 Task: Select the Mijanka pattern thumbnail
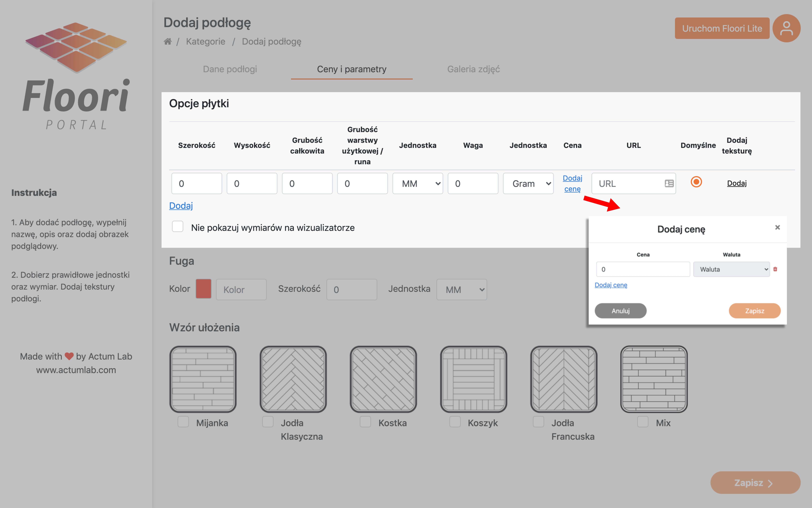pyautogui.click(x=203, y=379)
